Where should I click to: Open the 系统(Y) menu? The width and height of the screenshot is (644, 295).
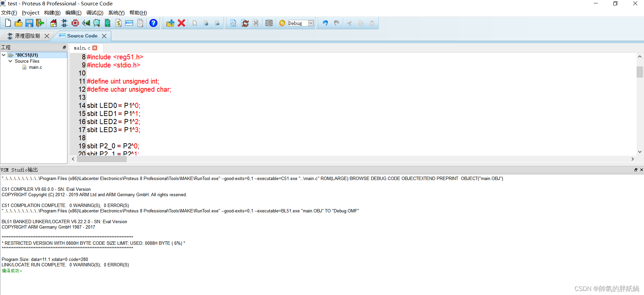(x=116, y=13)
